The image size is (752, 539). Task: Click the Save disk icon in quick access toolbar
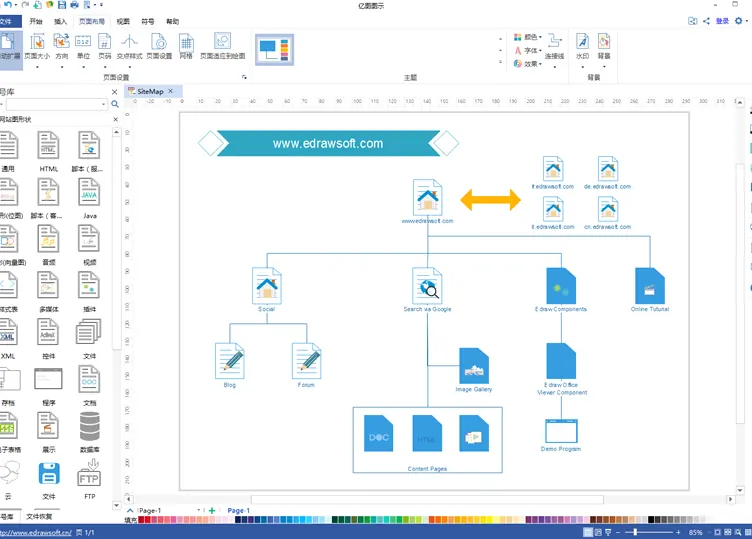coord(62,5)
